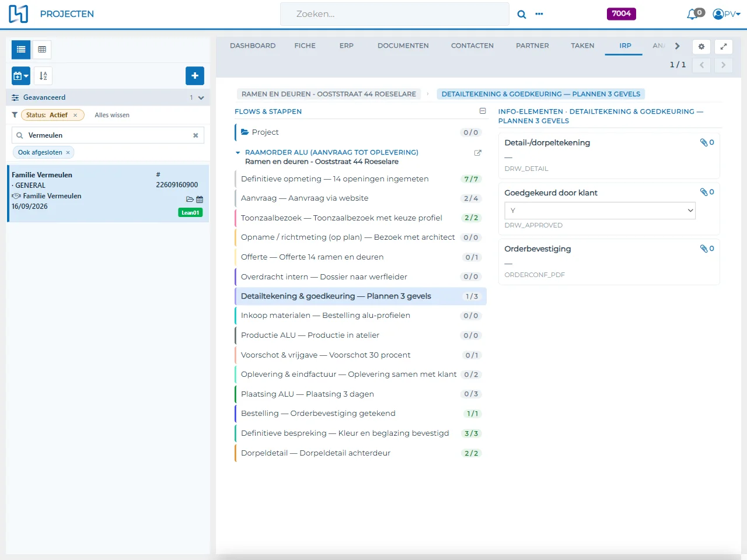Click the expand fullscreen icon
This screenshot has height=560, width=747.
pyautogui.click(x=724, y=47)
